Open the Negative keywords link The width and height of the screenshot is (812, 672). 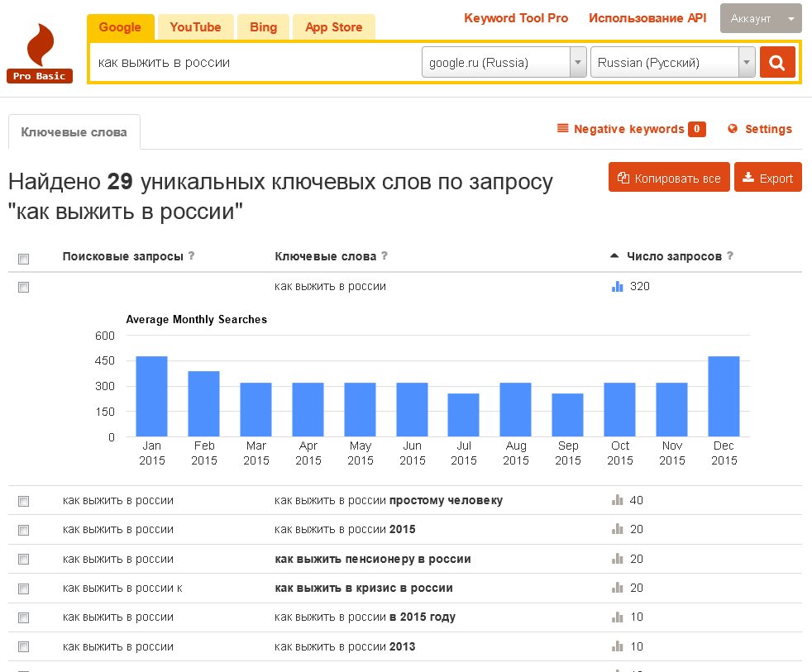pos(628,129)
